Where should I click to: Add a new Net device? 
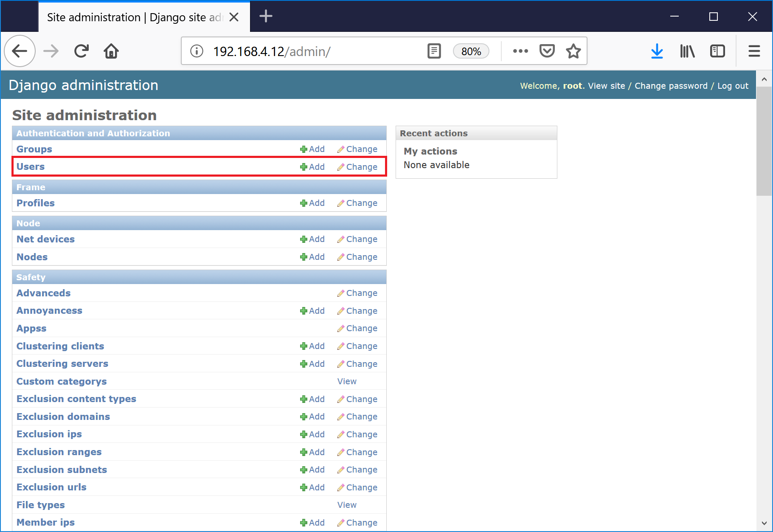(312, 239)
